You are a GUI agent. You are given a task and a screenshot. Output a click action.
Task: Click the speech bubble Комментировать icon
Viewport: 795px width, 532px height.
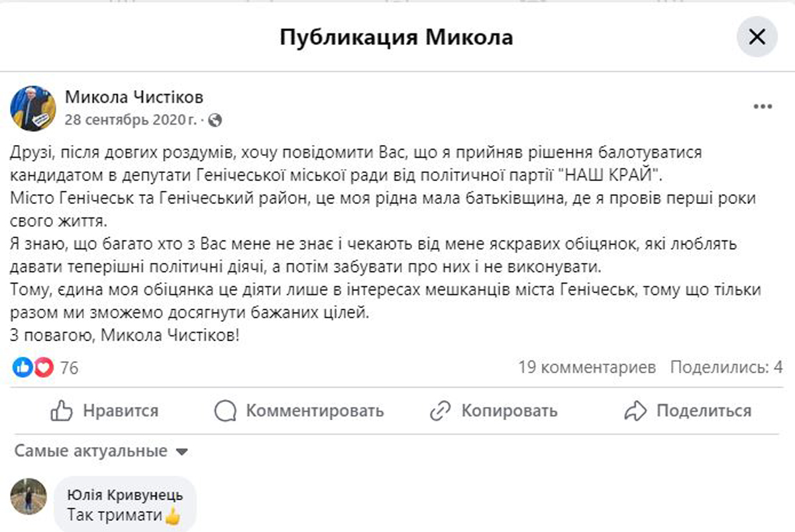[x=225, y=411]
